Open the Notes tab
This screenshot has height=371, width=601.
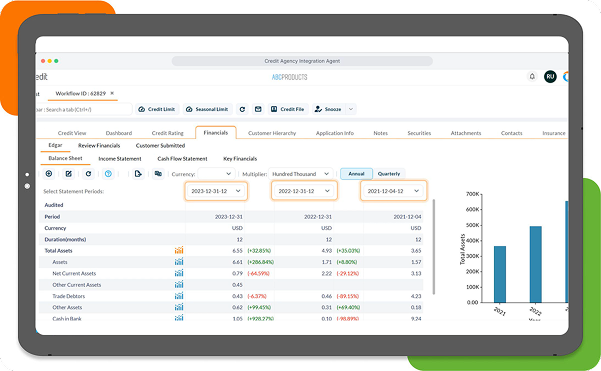click(x=381, y=133)
